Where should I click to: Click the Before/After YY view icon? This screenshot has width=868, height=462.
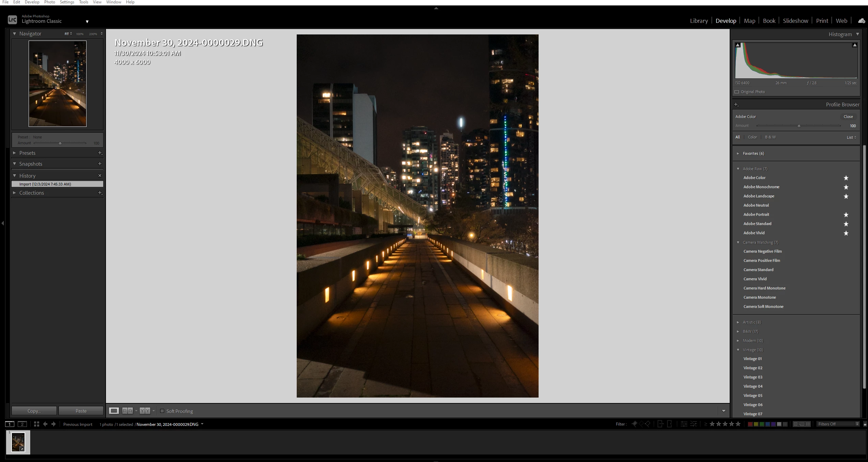tap(145, 411)
